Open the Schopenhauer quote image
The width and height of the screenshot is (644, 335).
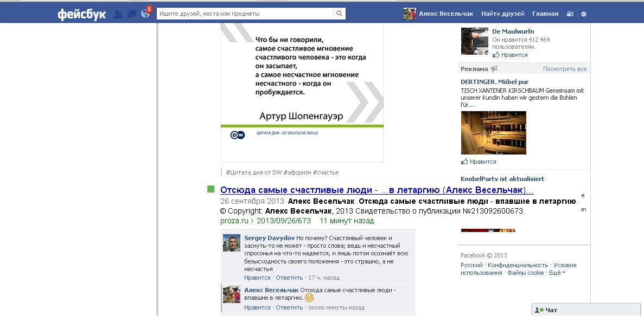click(x=302, y=92)
